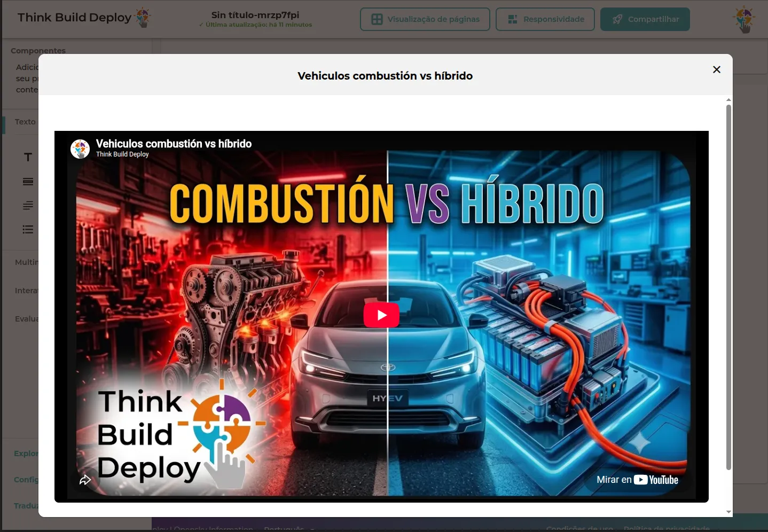
Task: Open the Texto sidebar tab
Action: click(x=25, y=122)
